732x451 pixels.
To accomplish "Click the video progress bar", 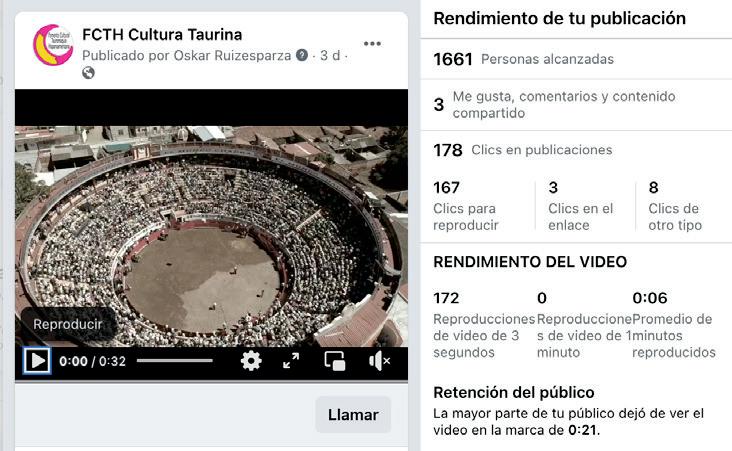I will pyautogui.click(x=175, y=360).
